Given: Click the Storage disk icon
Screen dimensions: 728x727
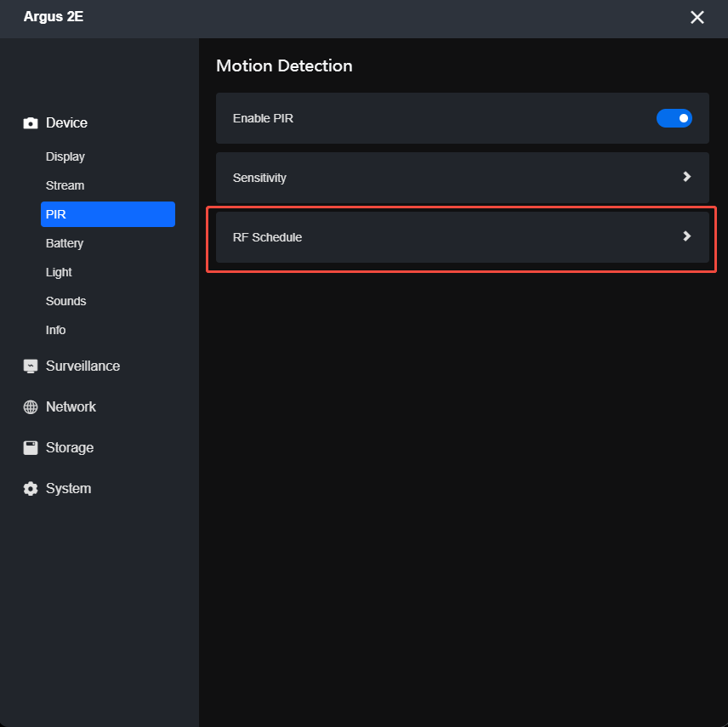Looking at the screenshot, I should coord(31,448).
